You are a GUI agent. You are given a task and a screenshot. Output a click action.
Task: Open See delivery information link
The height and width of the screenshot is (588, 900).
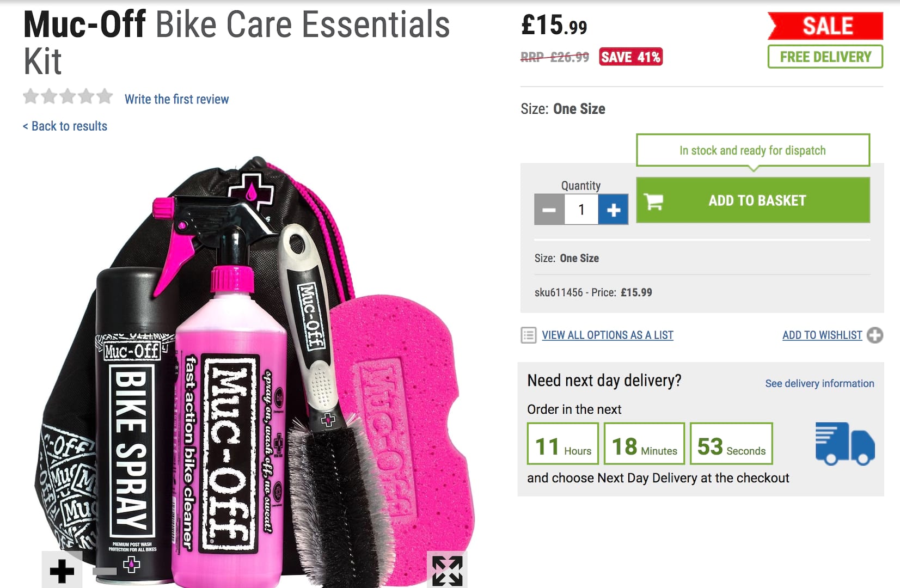(819, 383)
